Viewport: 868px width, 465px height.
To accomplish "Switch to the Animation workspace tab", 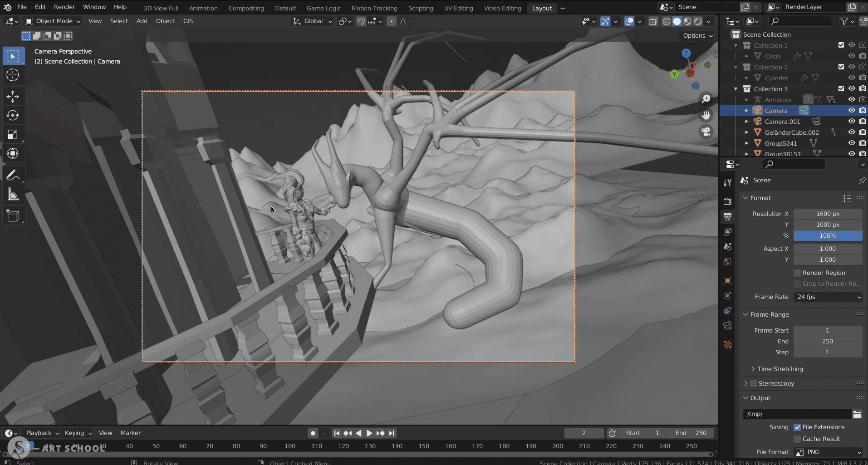I will click(x=203, y=8).
